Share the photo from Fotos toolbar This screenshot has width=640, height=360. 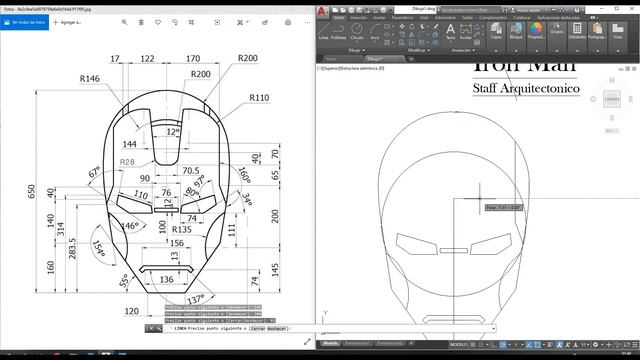click(265, 22)
